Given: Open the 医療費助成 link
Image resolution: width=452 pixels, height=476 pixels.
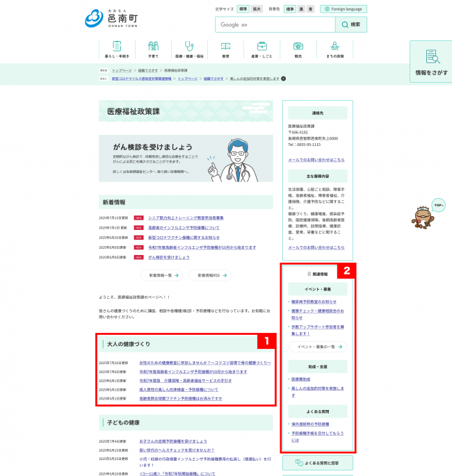Looking at the screenshot, I should pyautogui.click(x=302, y=379).
